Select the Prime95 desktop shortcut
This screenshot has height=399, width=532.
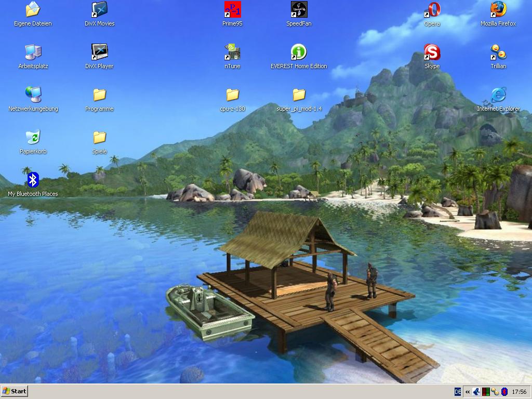(x=232, y=9)
